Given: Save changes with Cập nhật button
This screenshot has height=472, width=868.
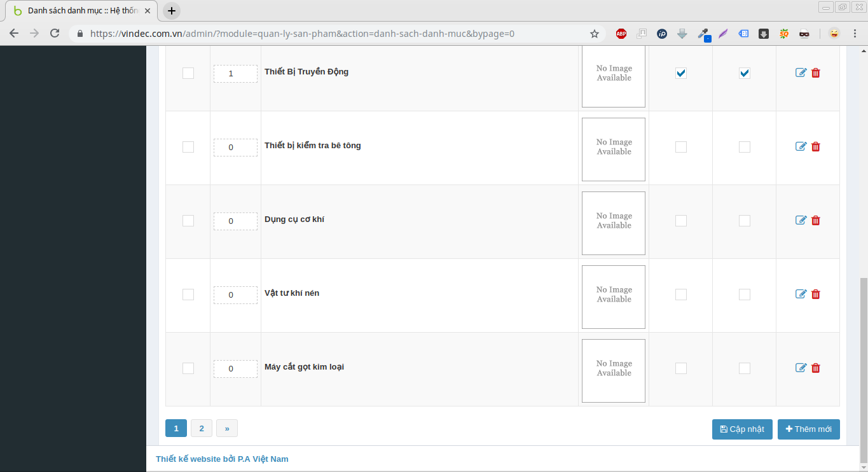Looking at the screenshot, I should (743, 429).
